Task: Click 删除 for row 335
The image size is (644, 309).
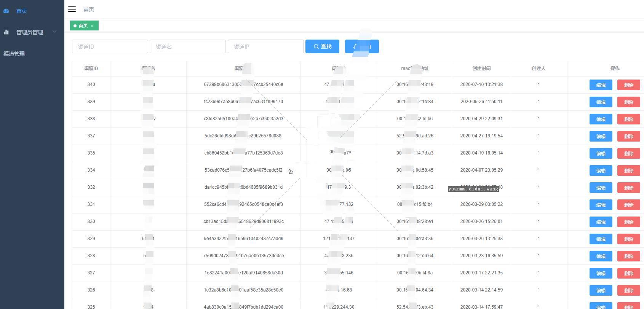Action: 629,153
